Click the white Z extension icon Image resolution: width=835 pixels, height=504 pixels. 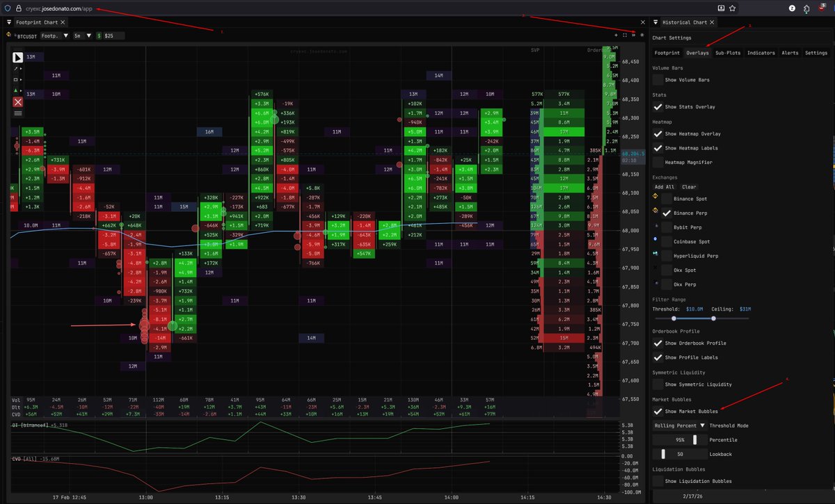click(x=792, y=8)
